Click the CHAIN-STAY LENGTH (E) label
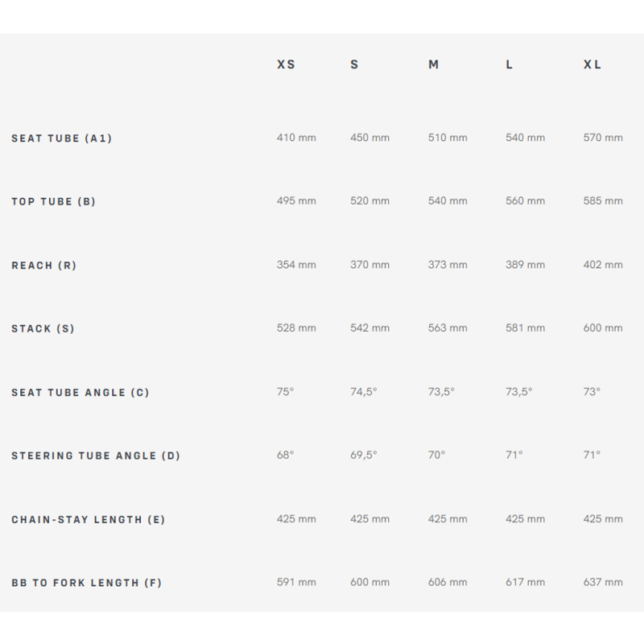644x644 pixels. [x=88, y=519]
